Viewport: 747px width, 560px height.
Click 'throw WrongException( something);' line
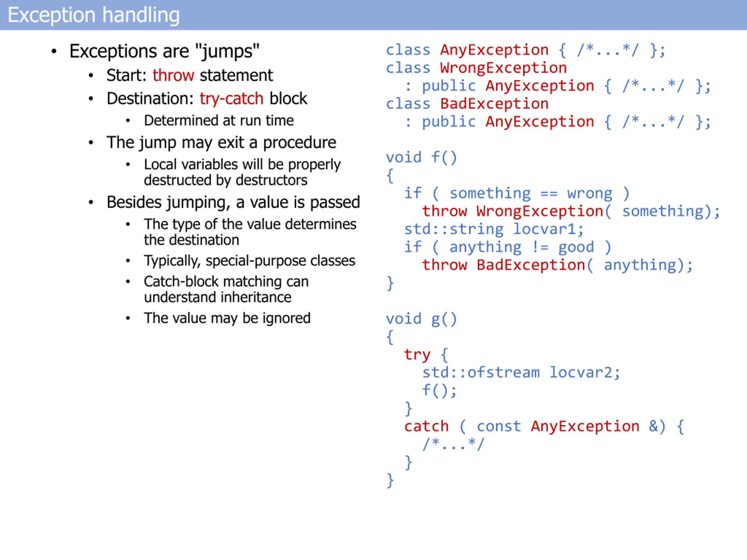click(x=571, y=212)
